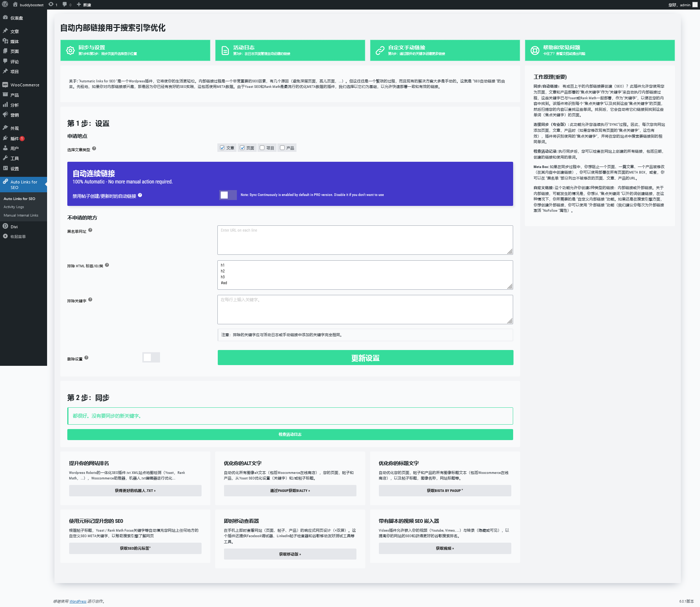Image resolution: width=700 pixels, height=607 pixels.
Task: Click help icon next to post type selection
Action: point(94,149)
